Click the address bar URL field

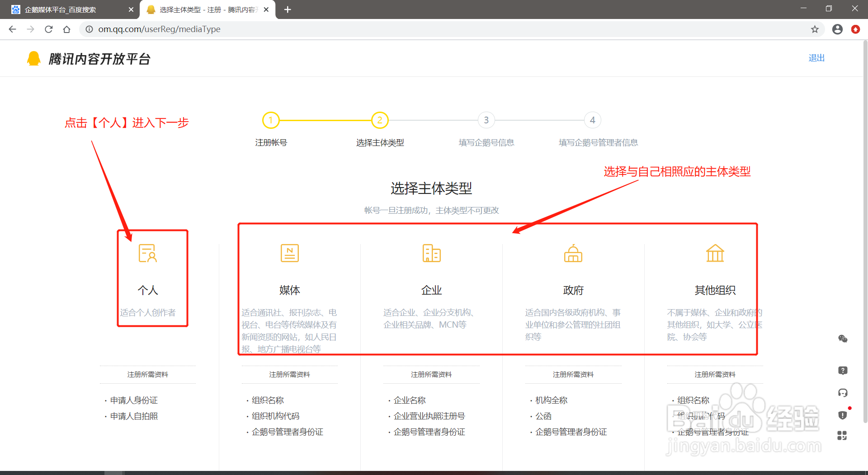pyautogui.click(x=452, y=29)
